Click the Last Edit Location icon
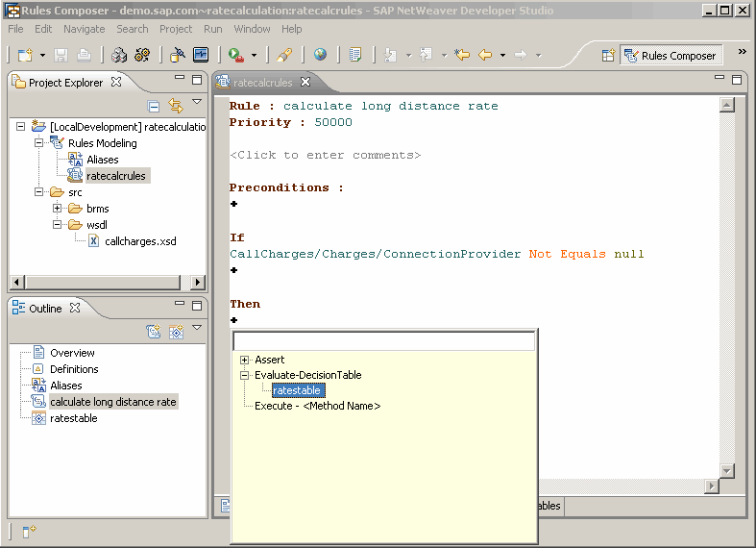 coord(462,55)
